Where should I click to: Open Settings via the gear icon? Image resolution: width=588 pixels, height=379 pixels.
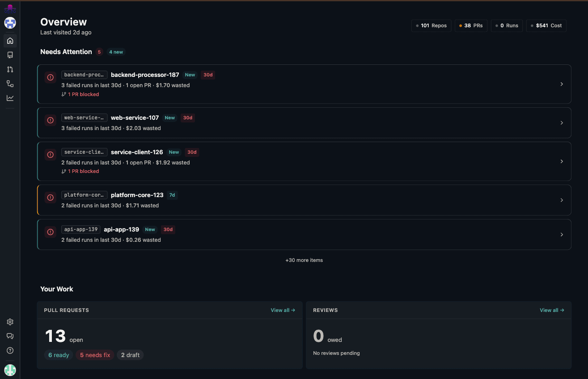(x=10, y=321)
